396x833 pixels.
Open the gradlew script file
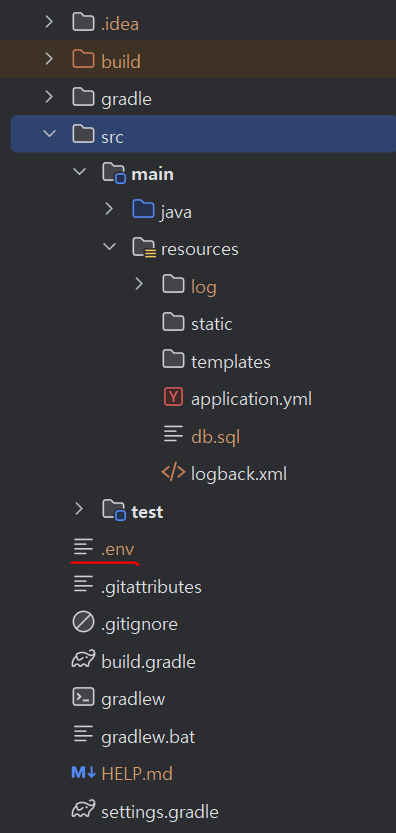[133, 700]
